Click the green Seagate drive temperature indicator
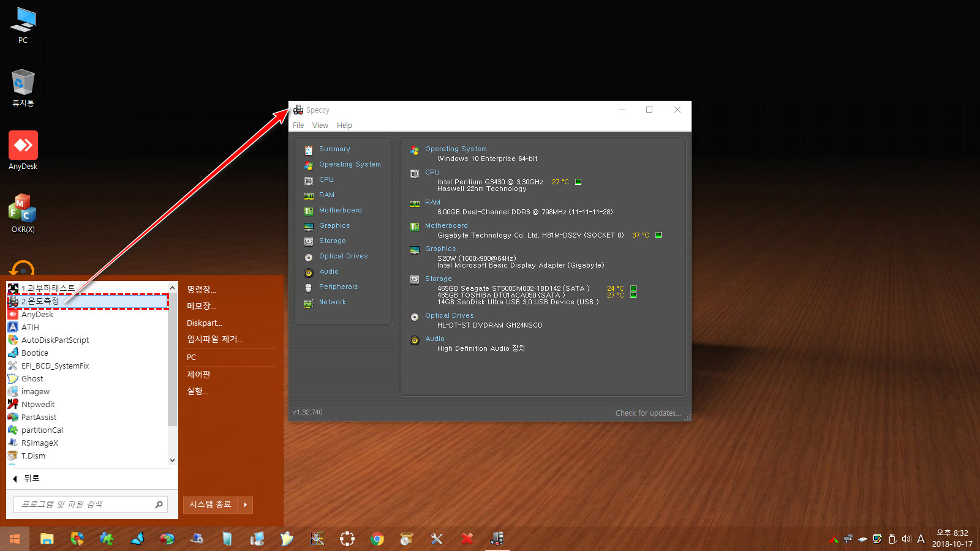 pyautogui.click(x=633, y=288)
